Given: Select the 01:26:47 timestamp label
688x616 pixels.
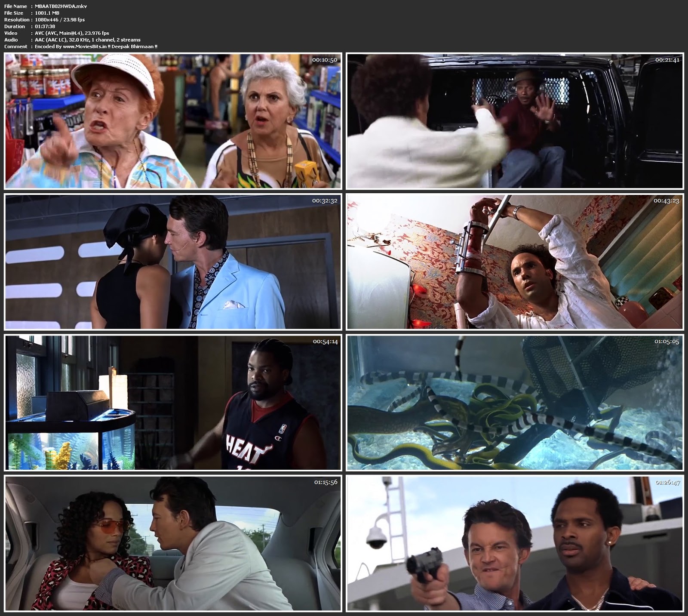Looking at the screenshot, I should click(x=667, y=482).
